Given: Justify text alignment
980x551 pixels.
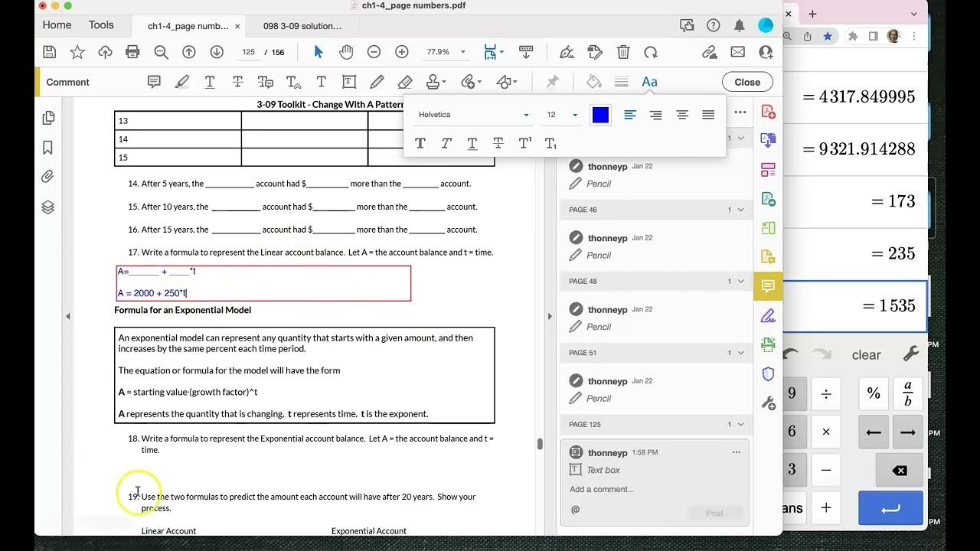Looking at the screenshot, I should point(708,115).
